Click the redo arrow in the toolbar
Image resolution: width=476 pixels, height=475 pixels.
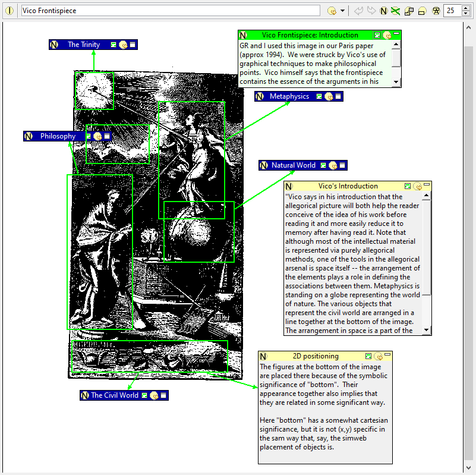(371, 11)
